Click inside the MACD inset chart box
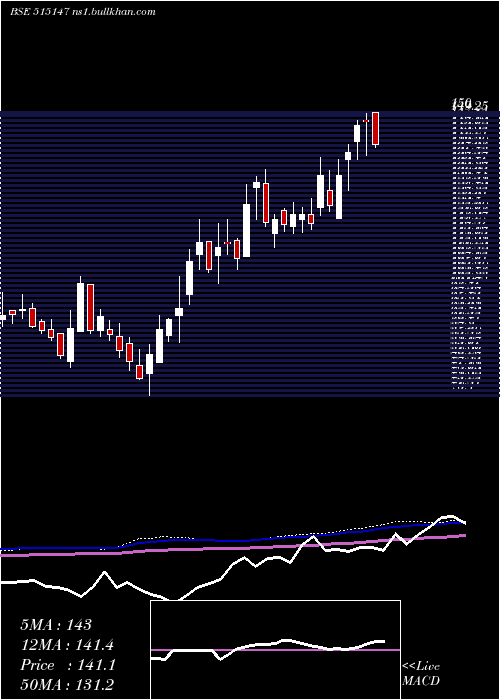500x700 pixels. coord(275,650)
